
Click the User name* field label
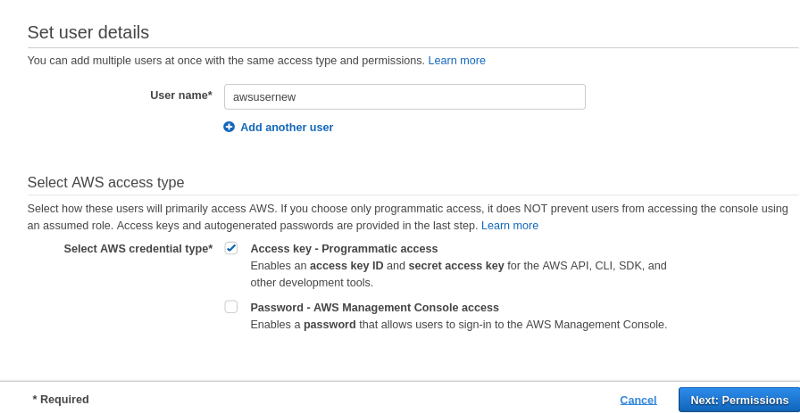pyautogui.click(x=181, y=95)
